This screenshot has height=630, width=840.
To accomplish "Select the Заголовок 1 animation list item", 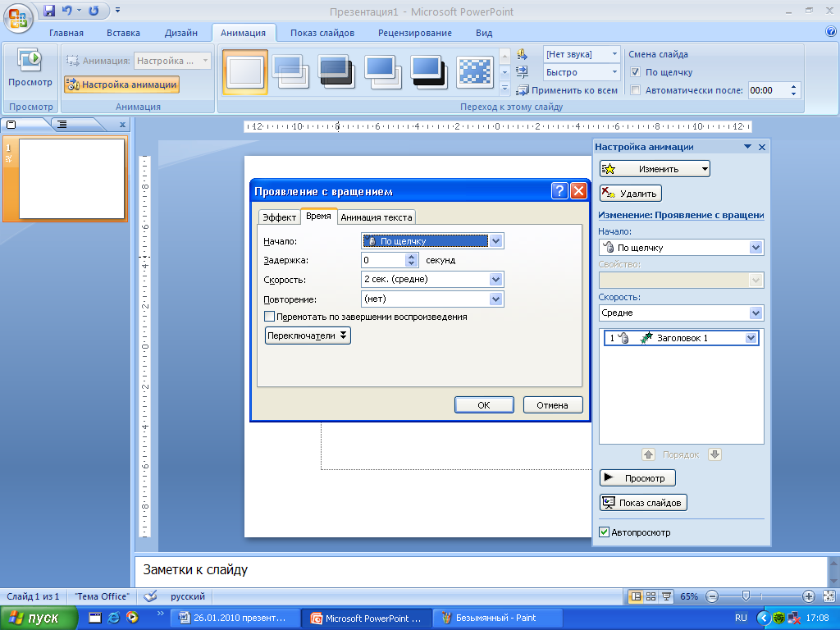I will point(681,338).
